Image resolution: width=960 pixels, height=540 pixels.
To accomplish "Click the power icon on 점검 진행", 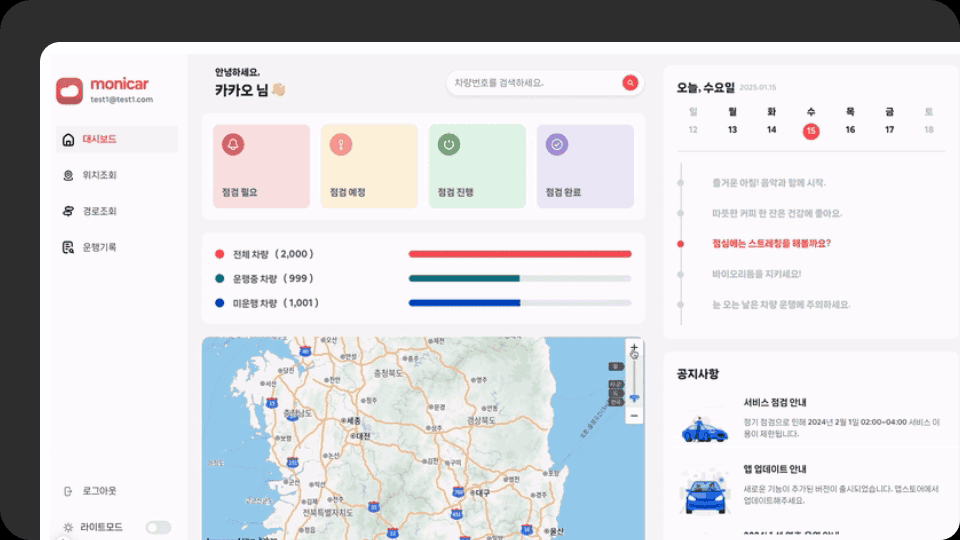I will tap(449, 144).
